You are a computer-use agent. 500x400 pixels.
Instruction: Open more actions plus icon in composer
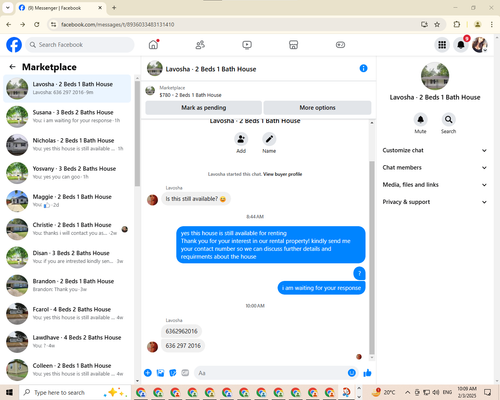pos(148,373)
